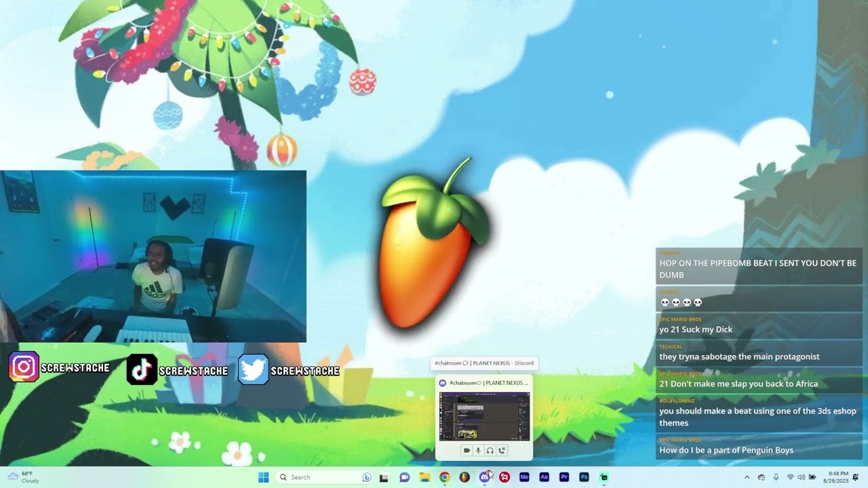
Task: Click the cloud sync tray icon
Action: coord(762,477)
